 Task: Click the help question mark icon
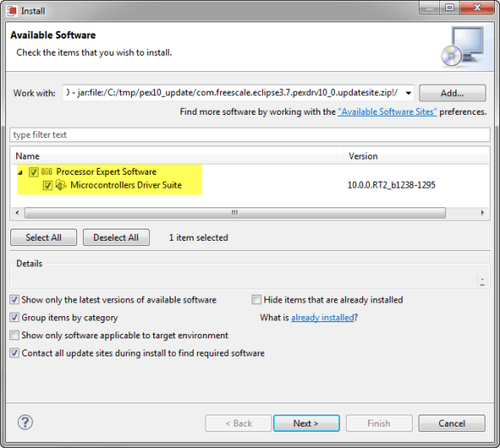pos(25,422)
